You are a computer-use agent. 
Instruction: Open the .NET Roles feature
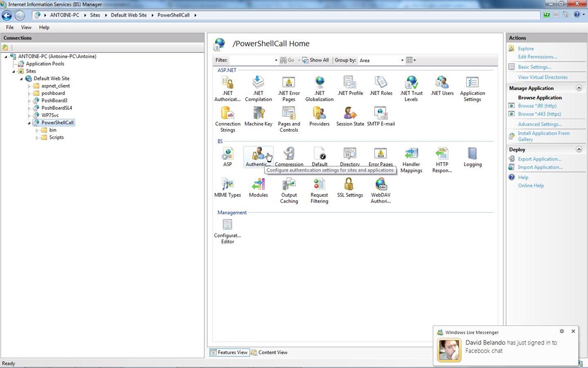coord(381,86)
